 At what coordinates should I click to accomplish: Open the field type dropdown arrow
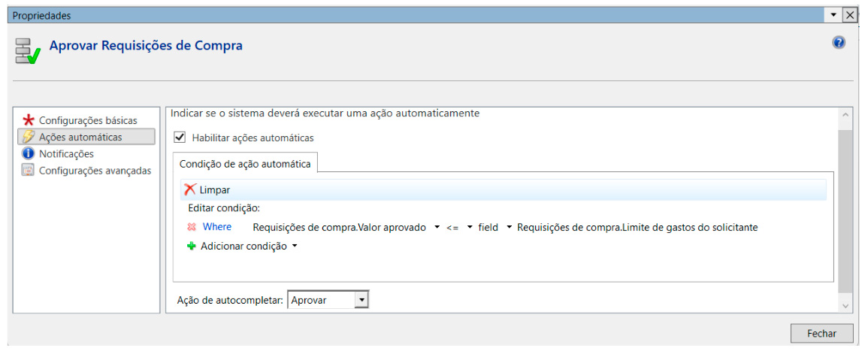509,227
